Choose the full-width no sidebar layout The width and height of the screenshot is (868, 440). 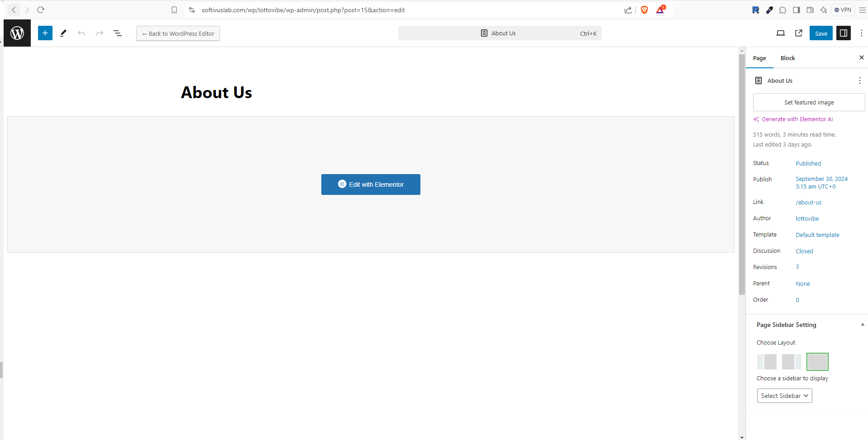(817, 362)
